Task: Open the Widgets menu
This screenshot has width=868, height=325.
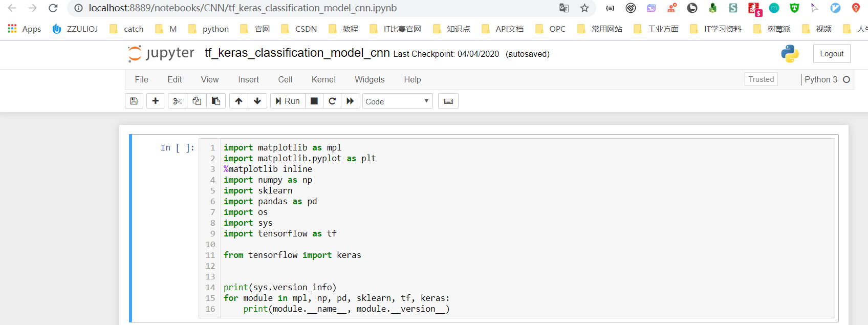Action: 370,79
